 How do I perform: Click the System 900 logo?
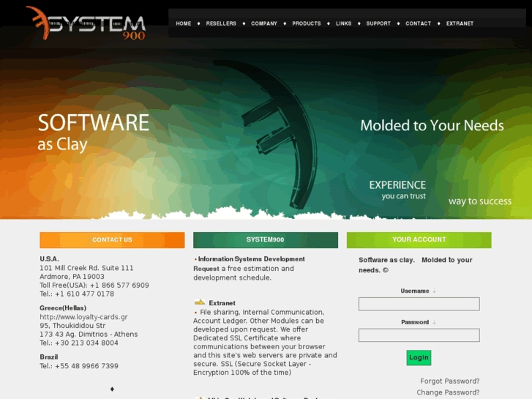click(86, 23)
